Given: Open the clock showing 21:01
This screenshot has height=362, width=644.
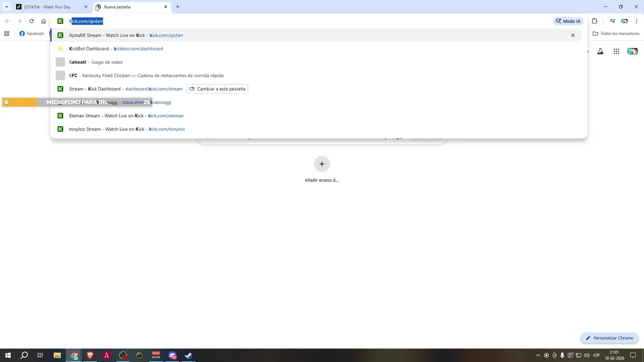Looking at the screenshot, I should pyautogui.click(x=614, y=355).
